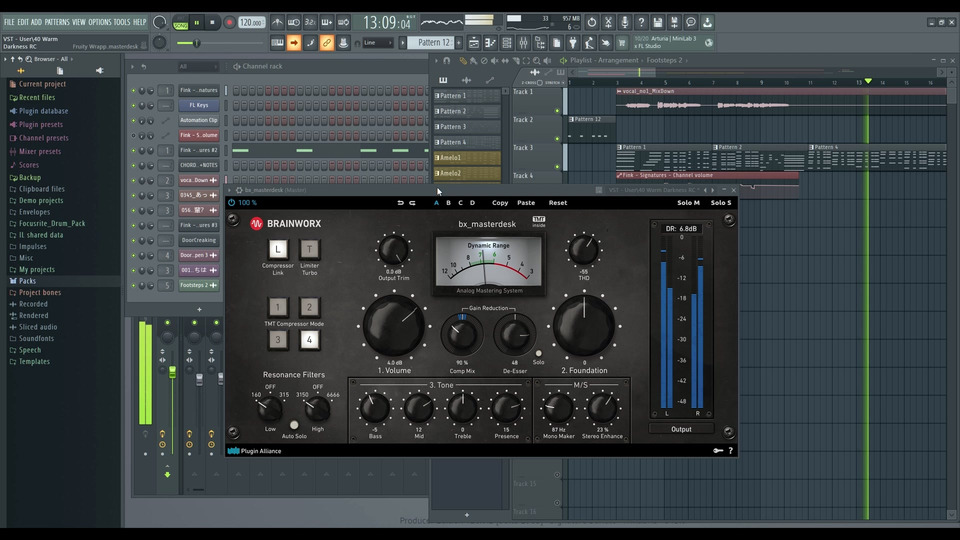Open the Pattern 12 selector
The width and height of the screenshot is (960, 540).
[430, 43]
